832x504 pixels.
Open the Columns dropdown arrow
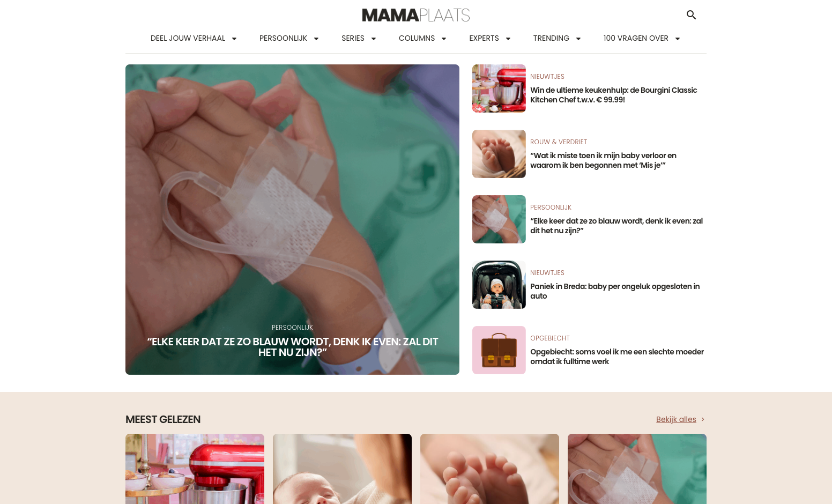(444, 39)
